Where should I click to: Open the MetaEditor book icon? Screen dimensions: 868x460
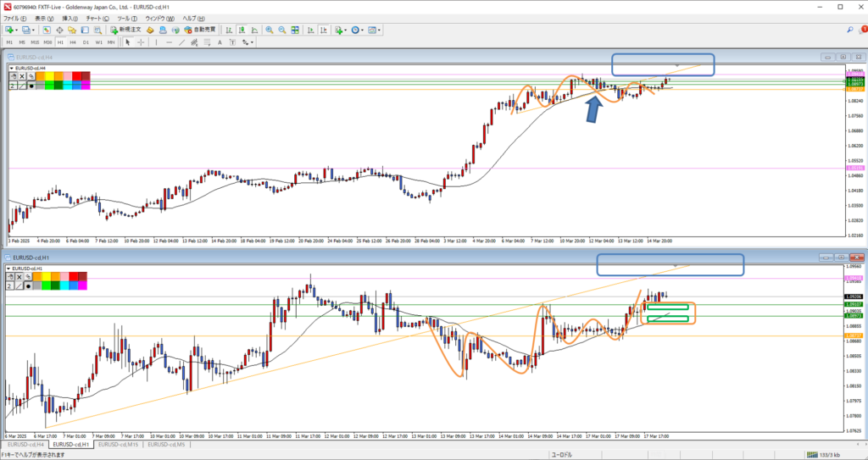[x=150, y=30]
